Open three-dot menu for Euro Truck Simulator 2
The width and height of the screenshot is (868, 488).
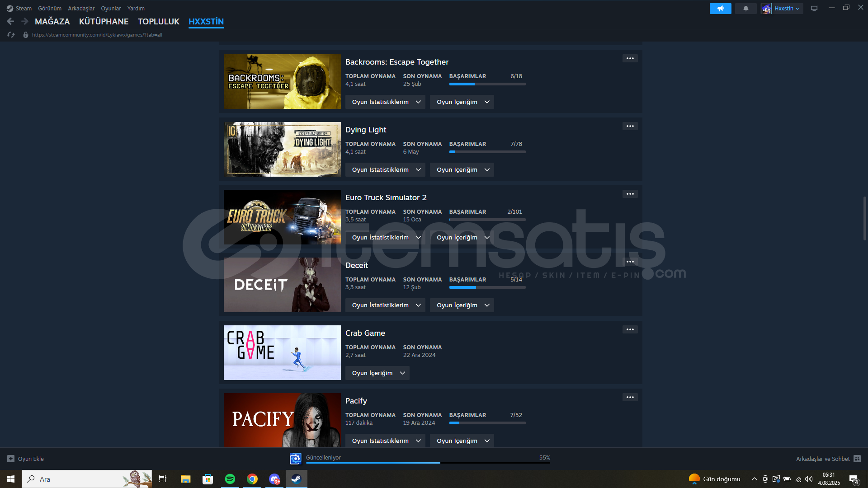point(630,194)
